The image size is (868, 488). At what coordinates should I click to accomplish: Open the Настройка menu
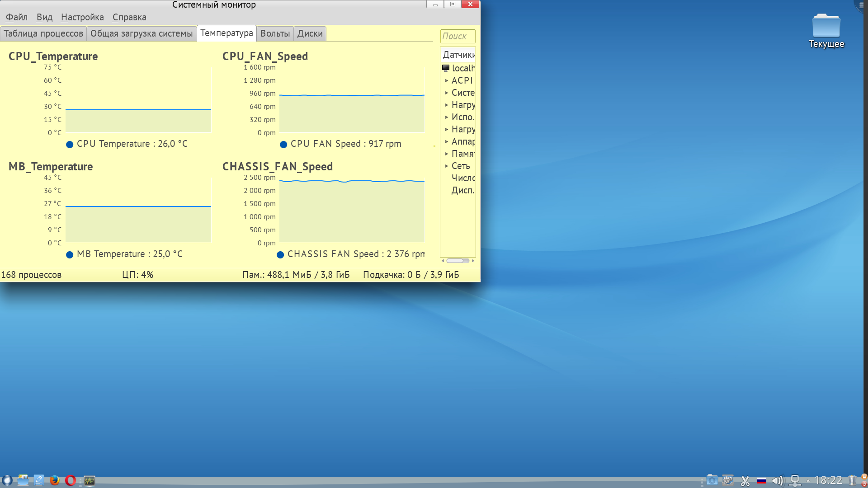pyautogui.click(x=82, y=17)
